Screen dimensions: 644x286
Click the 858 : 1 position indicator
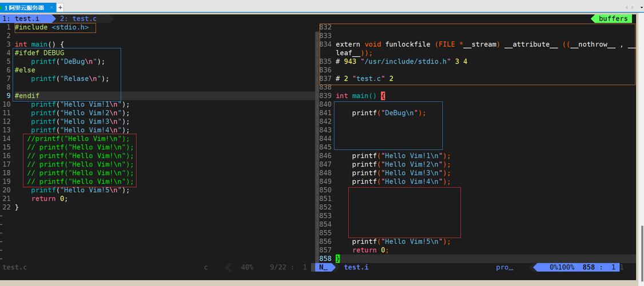pyautogui.click(x=599, y=268)
